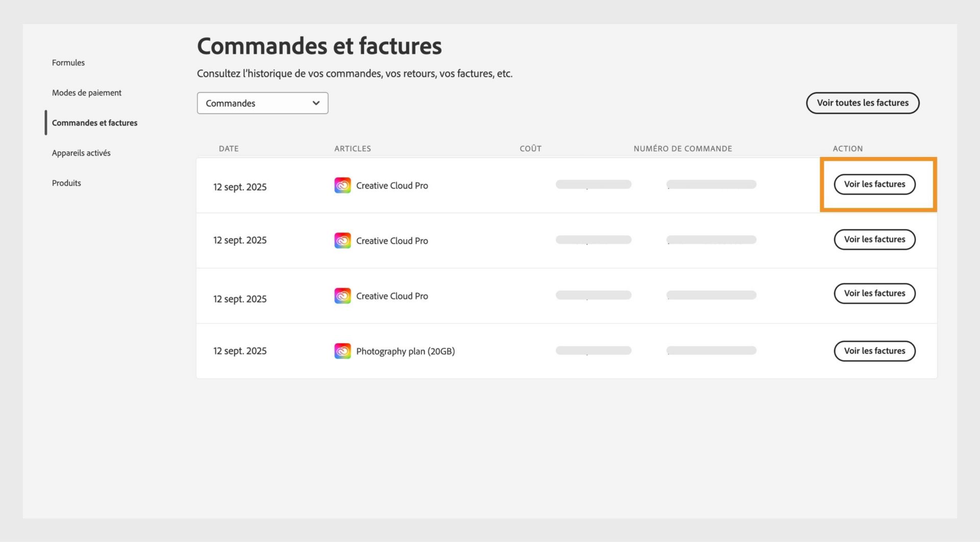Click the NUMÉRO DE COMMANDE column header
The height and width of the screenshot is (542, 980).
click(x=682, y=149)
